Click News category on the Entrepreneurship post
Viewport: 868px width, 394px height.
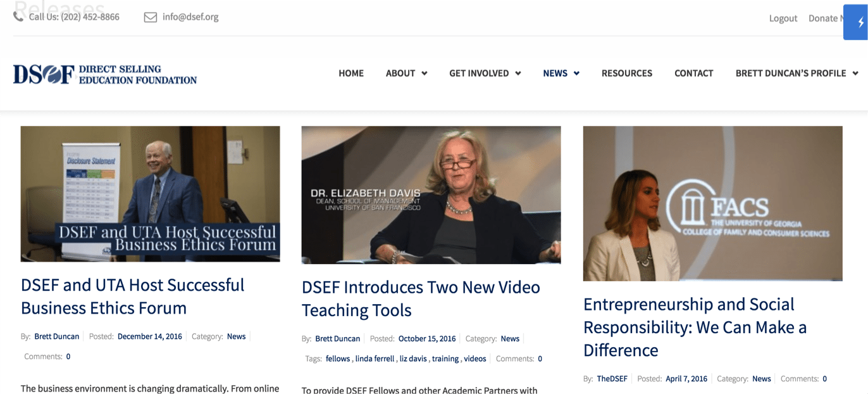762,379
